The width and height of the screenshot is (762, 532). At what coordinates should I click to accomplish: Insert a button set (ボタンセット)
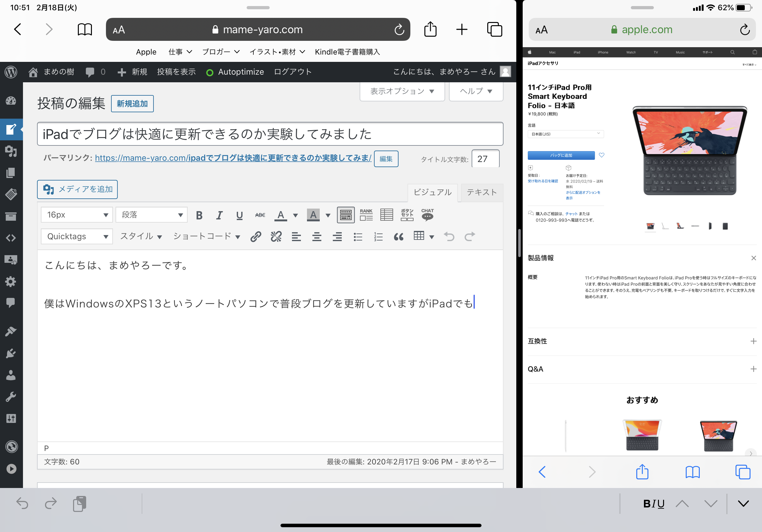407,215
